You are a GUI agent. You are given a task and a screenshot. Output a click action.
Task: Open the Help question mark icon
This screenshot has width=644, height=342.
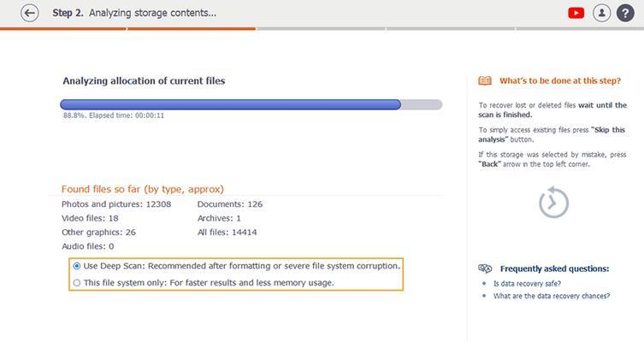[625, 13]
